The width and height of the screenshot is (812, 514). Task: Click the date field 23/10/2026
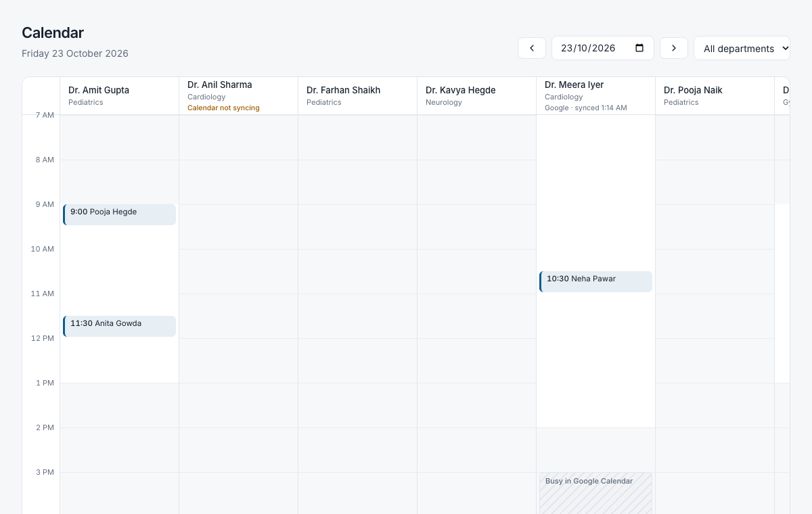(x=603, y=48)
